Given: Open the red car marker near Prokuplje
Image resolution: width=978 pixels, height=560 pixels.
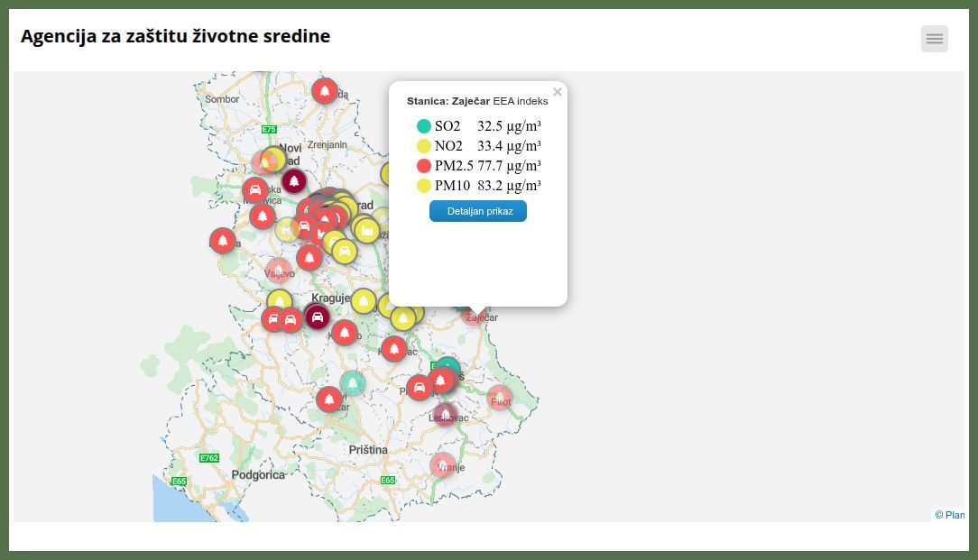Looking at the screenshot, I should 419,388.
